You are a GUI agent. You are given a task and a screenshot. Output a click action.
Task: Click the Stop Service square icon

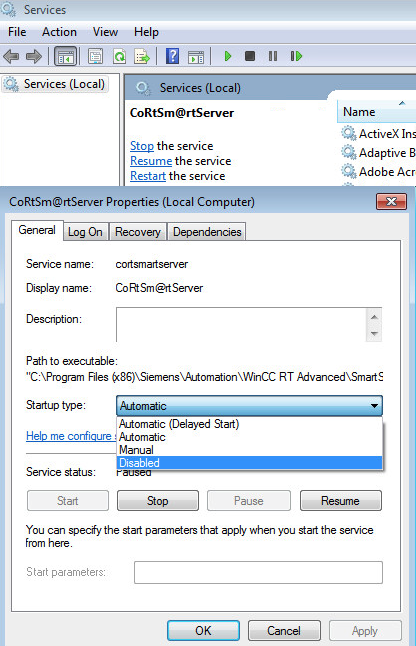point(250,56)
